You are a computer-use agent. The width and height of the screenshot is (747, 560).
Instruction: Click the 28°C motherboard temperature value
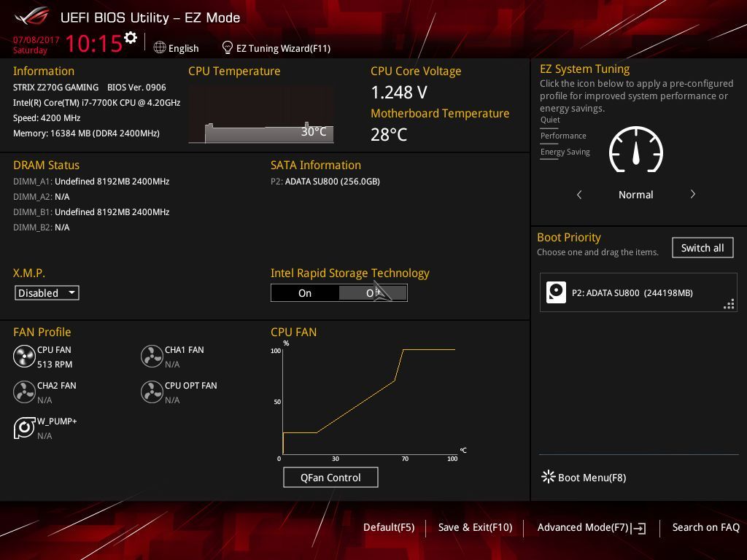(x=389, y=135)
